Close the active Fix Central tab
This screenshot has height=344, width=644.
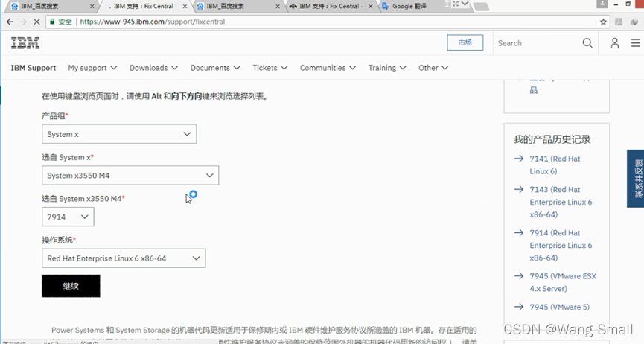pos(185,6)
